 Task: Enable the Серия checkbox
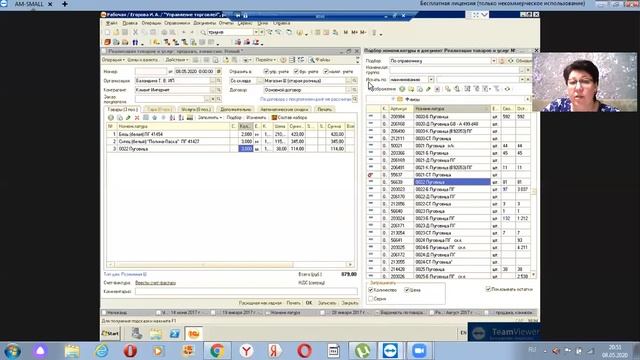tap(371, 299)
